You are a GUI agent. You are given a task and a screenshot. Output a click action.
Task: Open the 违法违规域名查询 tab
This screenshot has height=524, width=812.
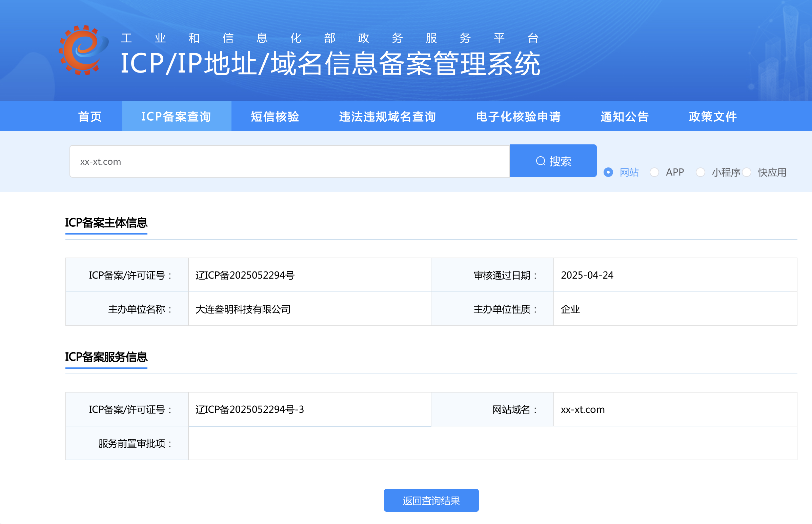(x=387, y=116)
